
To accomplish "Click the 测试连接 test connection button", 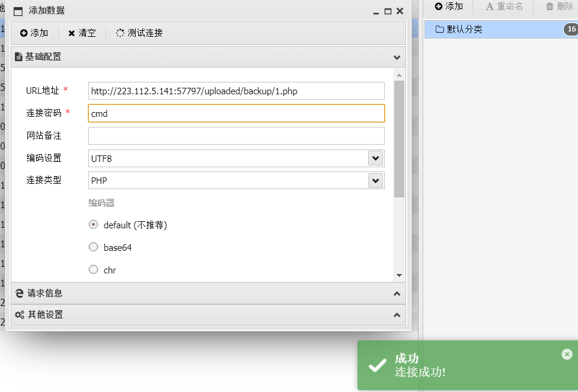I will pos(139,33).
